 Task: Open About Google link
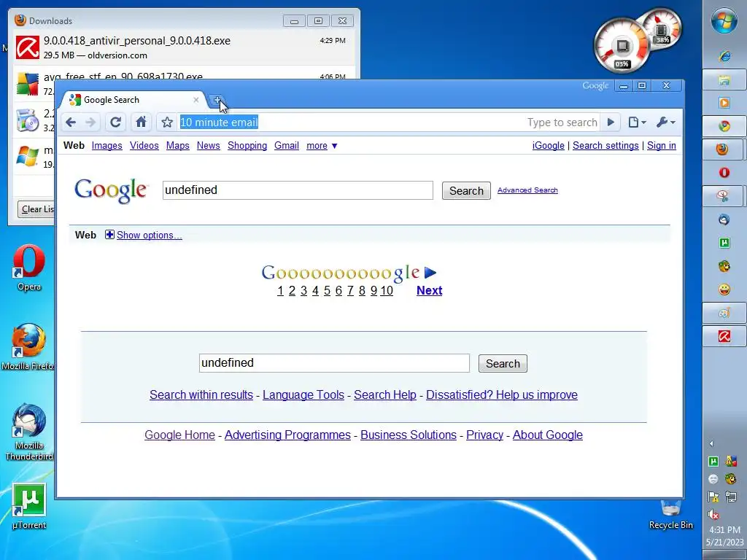click(x=547, y=435)
